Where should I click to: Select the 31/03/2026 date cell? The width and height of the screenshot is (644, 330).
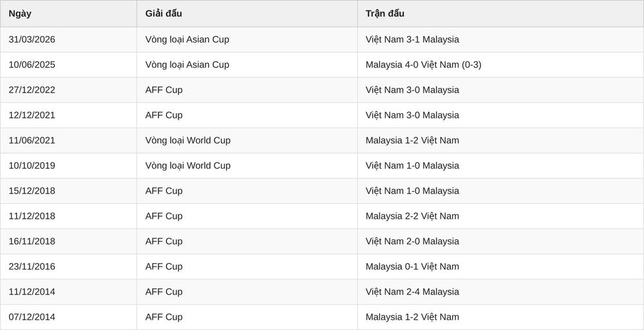tap(68, 40)
